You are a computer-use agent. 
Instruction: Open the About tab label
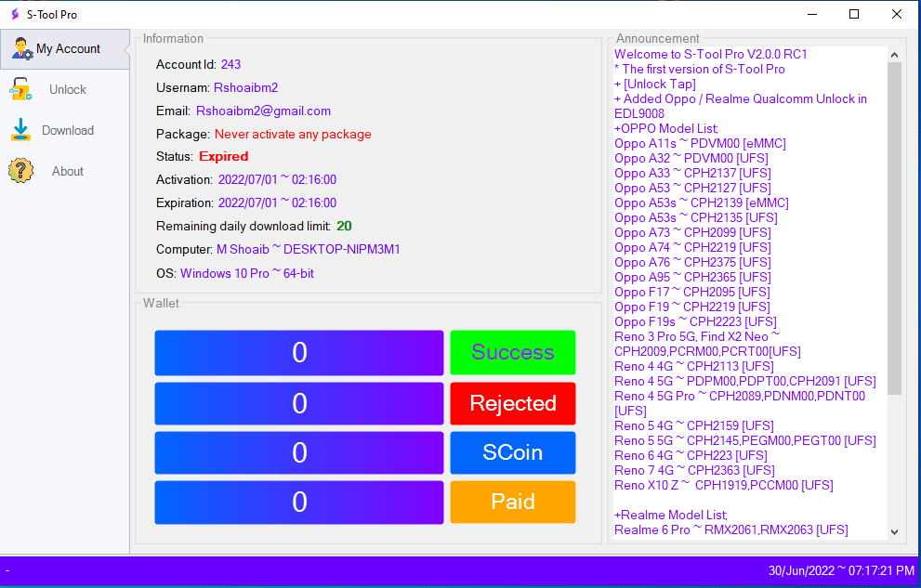point(68,172)
